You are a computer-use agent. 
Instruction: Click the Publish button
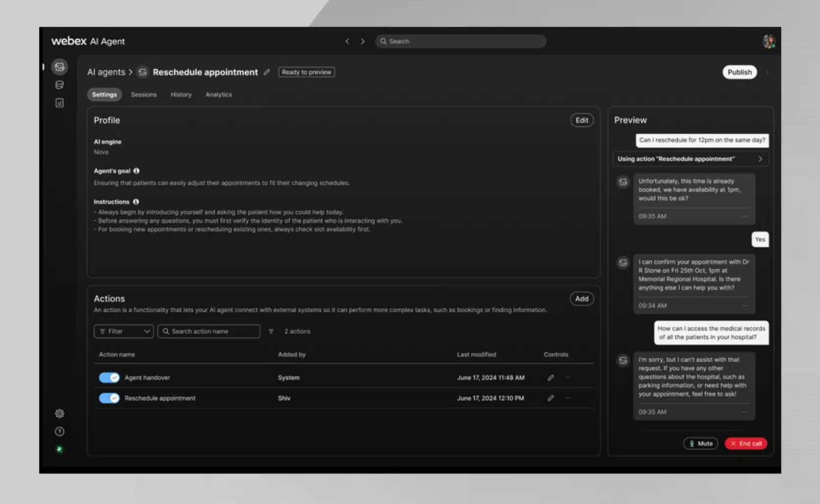[740, 72]
